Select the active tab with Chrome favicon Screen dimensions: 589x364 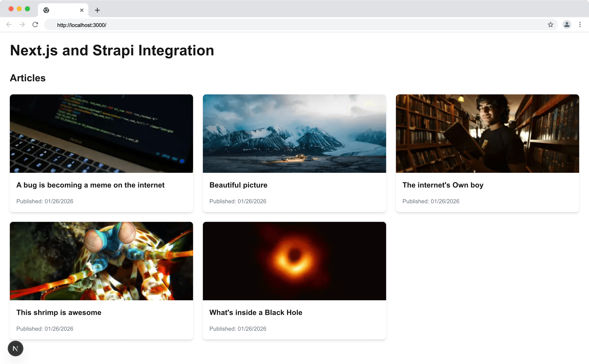(63, 10)
